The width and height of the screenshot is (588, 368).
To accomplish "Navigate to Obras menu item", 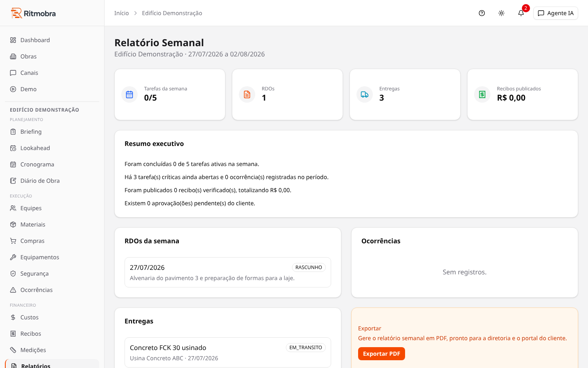I will pos(52,56).
